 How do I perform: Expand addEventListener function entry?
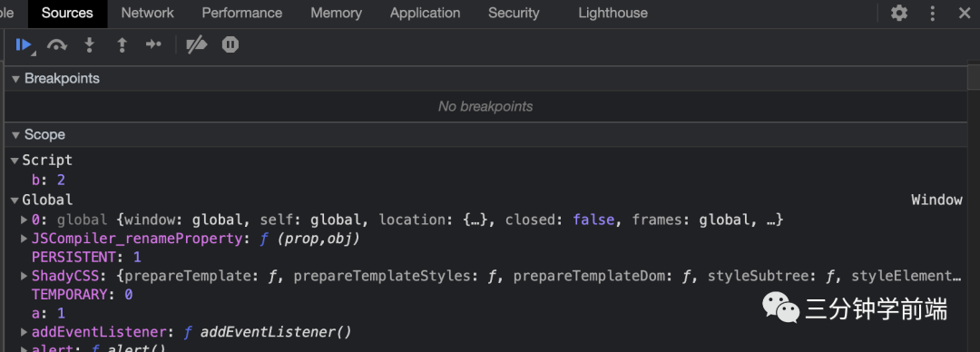(x=24, y=332)
